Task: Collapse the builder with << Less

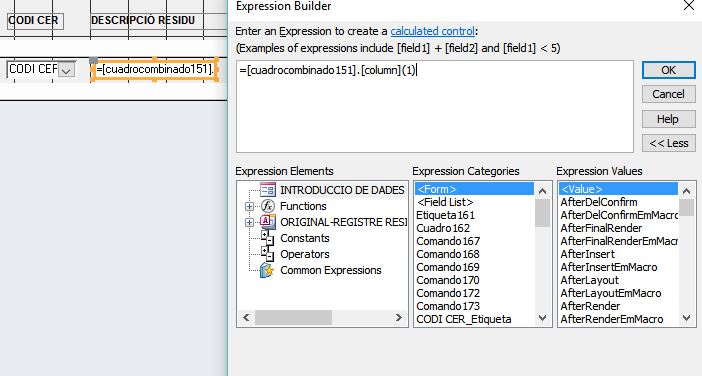Action: pyautogui.click(x=668, y=143)
